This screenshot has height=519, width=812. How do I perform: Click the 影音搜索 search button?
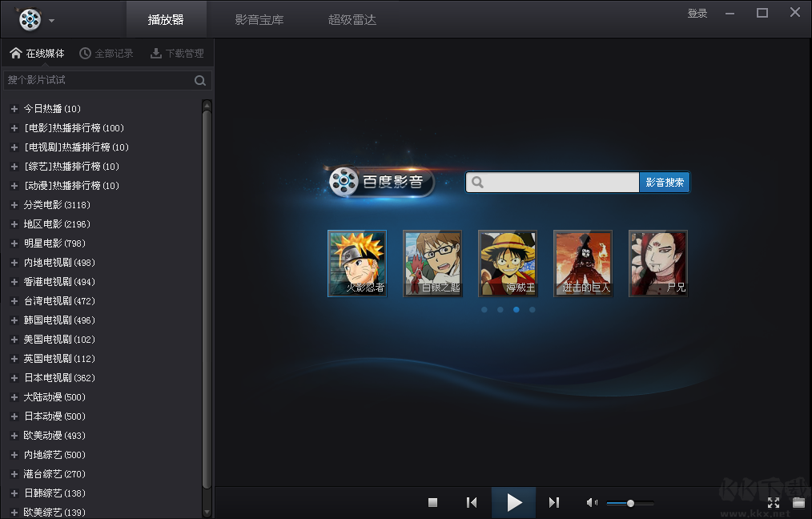pos(665,183)
